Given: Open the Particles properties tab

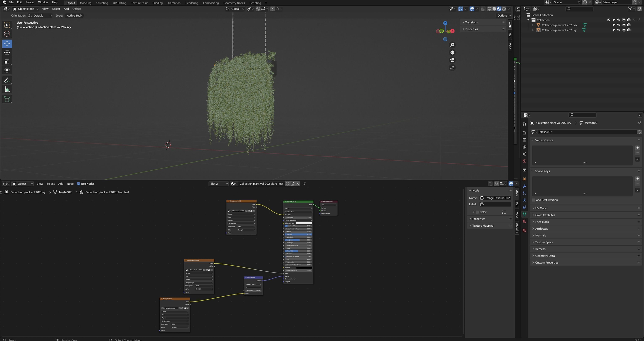Looking at the screenshot, I should 525,193.
